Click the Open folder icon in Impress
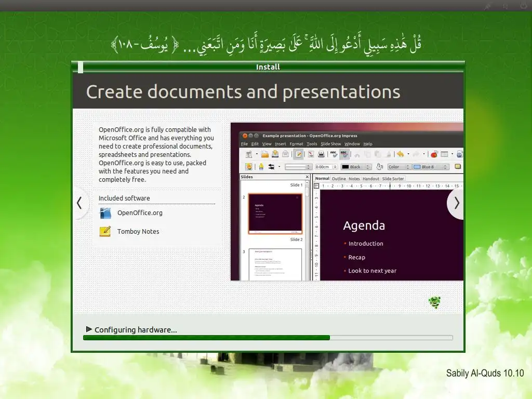 (265, 154)
